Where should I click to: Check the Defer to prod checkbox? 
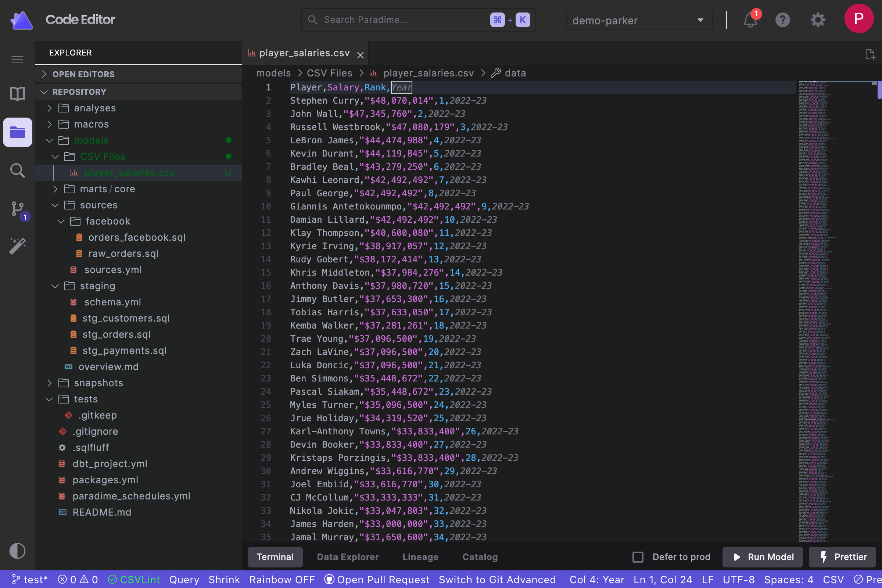pyautogui.click(x=638, y=557)
